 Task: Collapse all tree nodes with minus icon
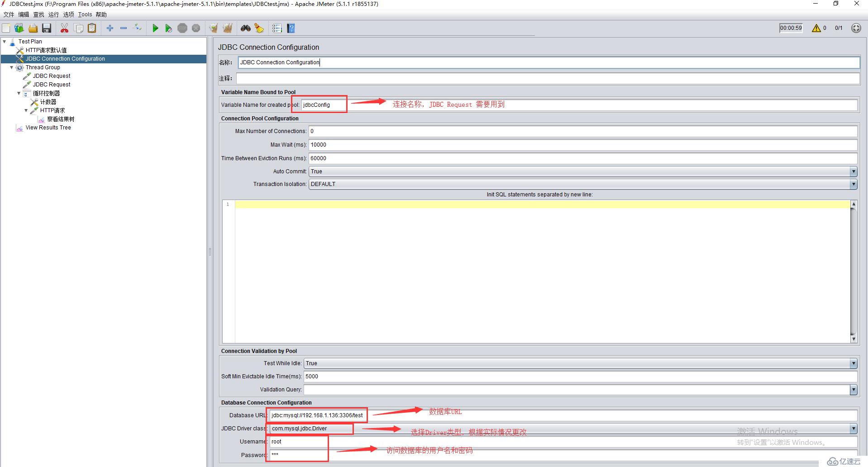[124, 28]
